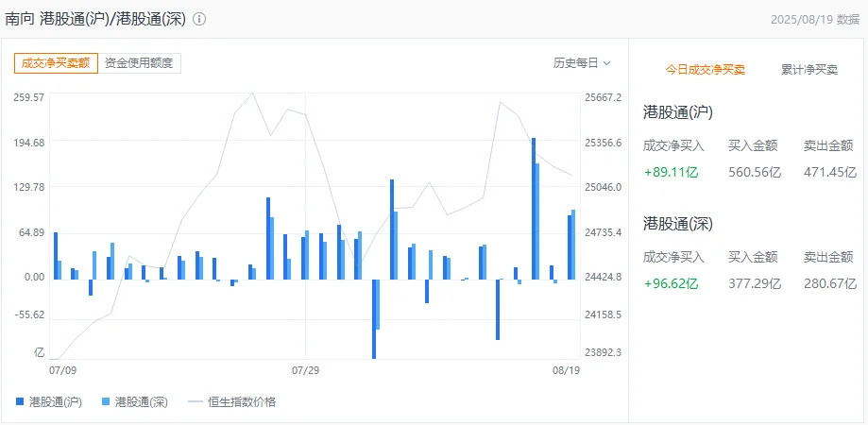Click the 08/19 x-axis date label
Screen dimensions: 868x425
coord(565,370)
